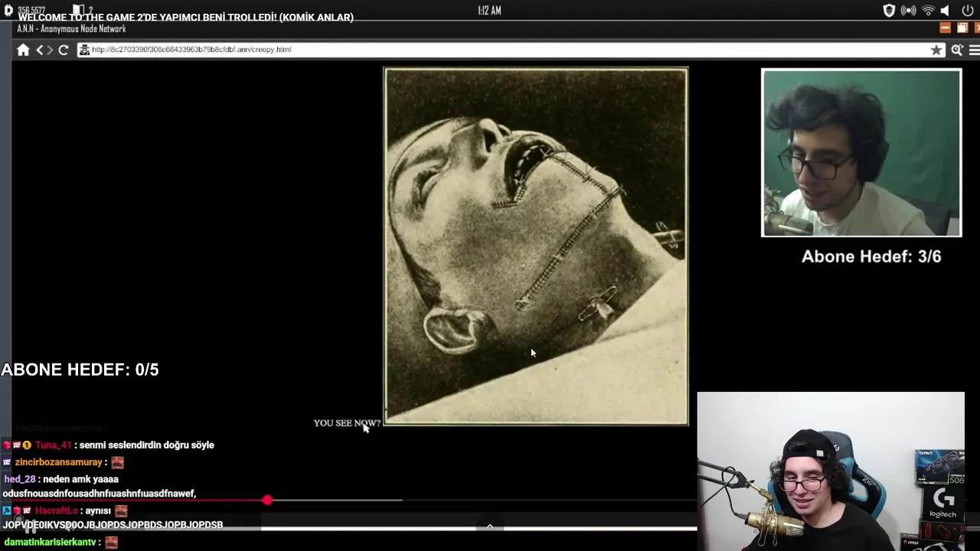Expand the panel with the up chevron
This screenshot has height=551, width=980.
489,527
